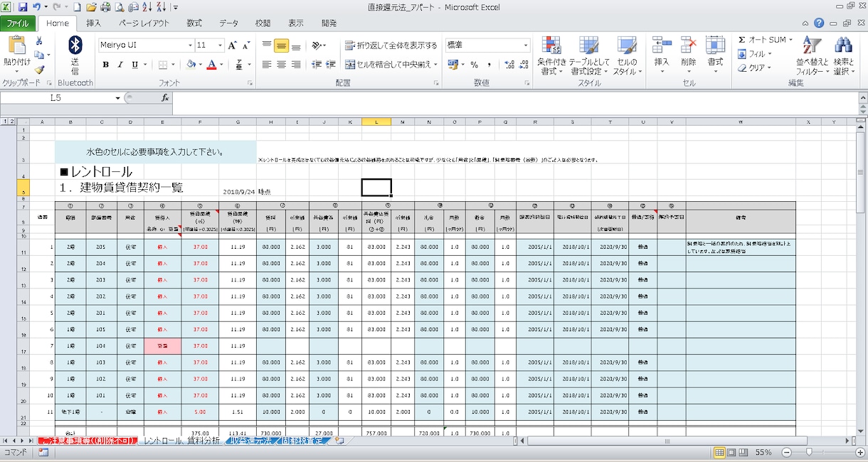Click the Save icon in quick access toolbar
The image size is (868, 462).
coord(23,7)
